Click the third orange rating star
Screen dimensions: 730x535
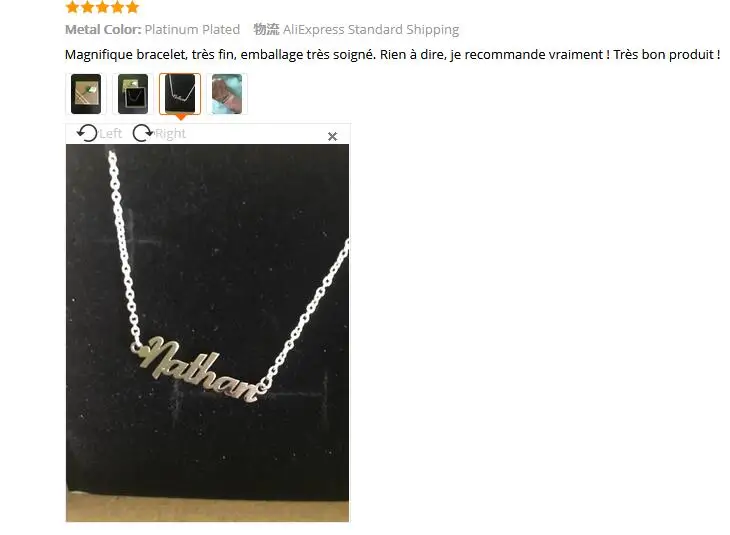[x=102, y=7]
